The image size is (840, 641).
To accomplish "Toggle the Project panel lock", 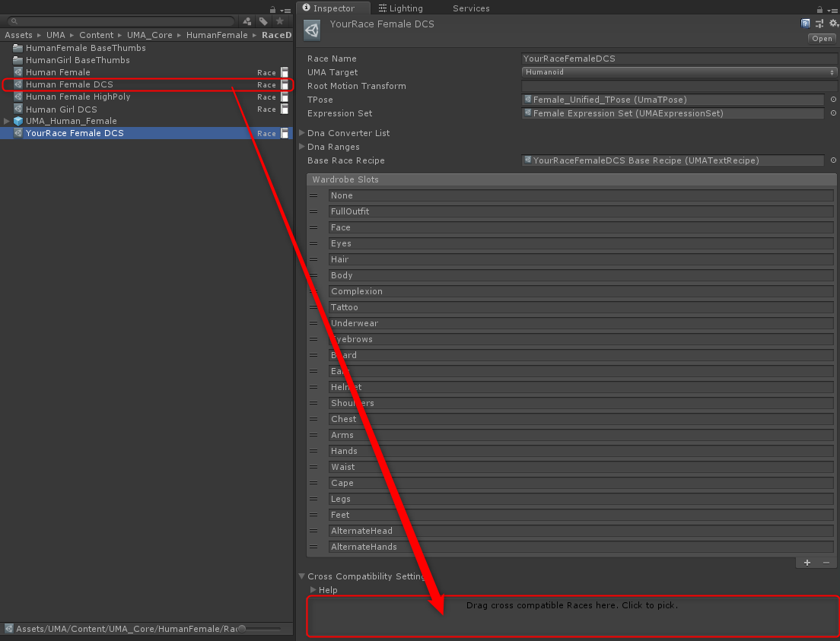I will coord(272,10).
